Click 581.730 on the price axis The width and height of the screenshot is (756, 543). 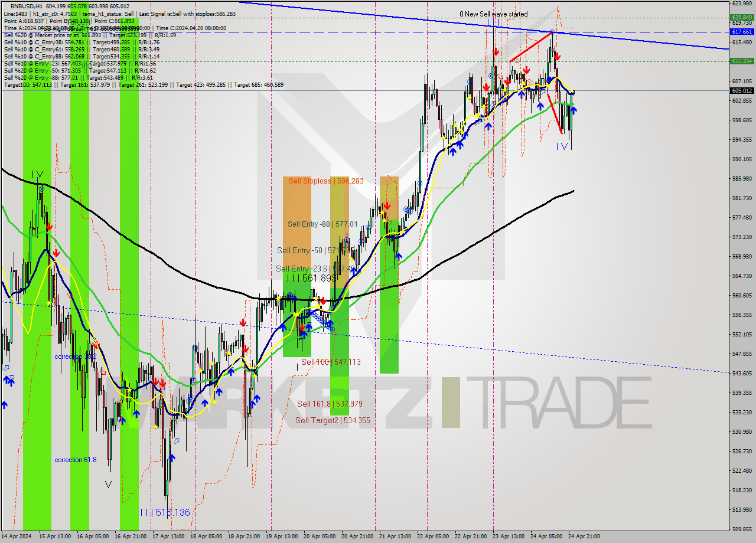click(x=742, y=198)
